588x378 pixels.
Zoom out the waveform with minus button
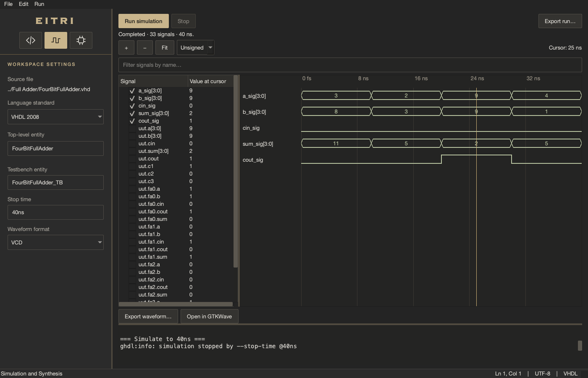tap(145, 48)
